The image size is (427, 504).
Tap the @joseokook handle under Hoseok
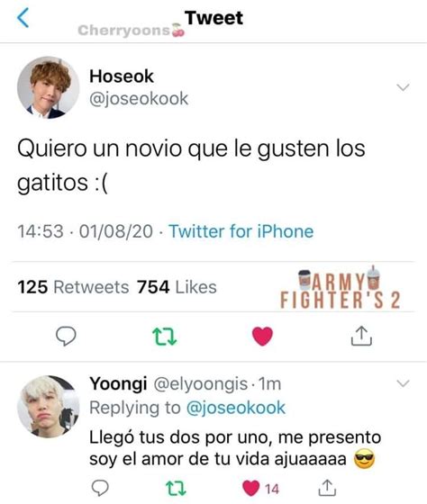click(x=139, y=98)
